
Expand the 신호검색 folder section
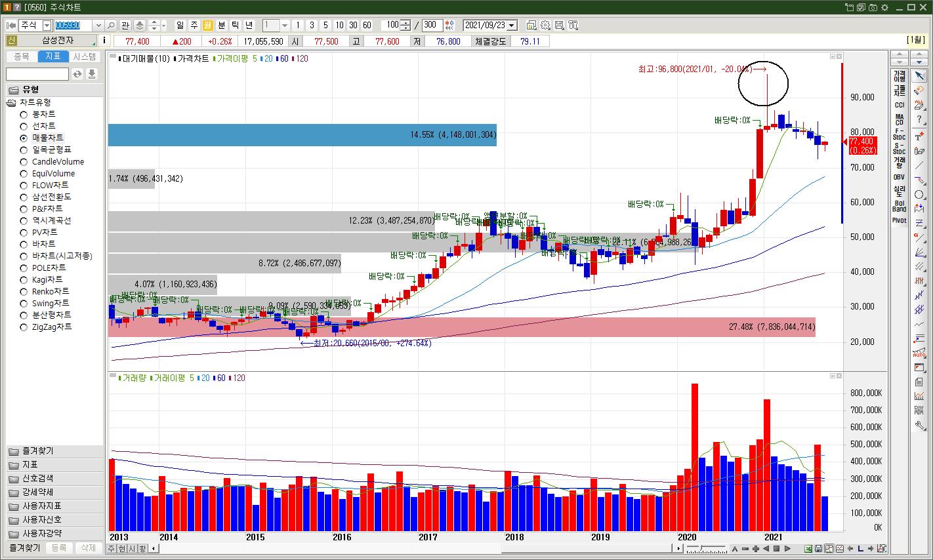54,479
